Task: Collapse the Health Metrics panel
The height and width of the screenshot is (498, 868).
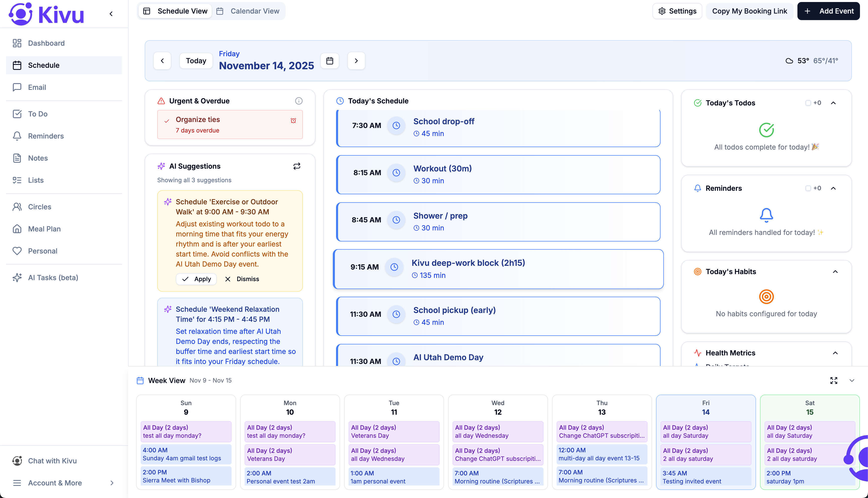Action: coord(835,353)
